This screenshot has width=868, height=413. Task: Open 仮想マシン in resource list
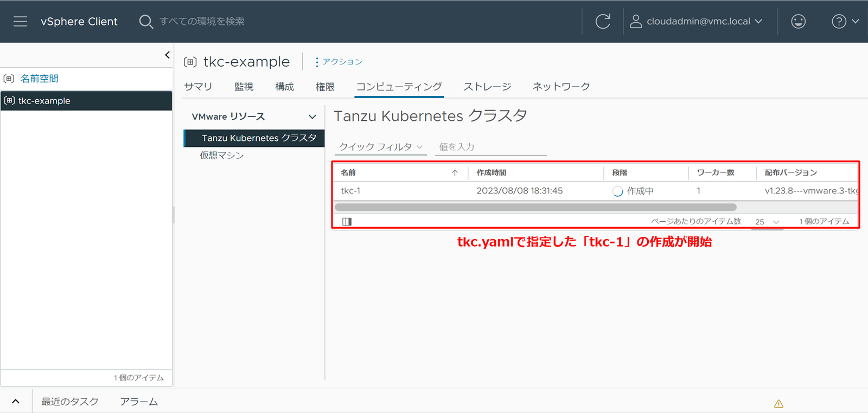222,156
